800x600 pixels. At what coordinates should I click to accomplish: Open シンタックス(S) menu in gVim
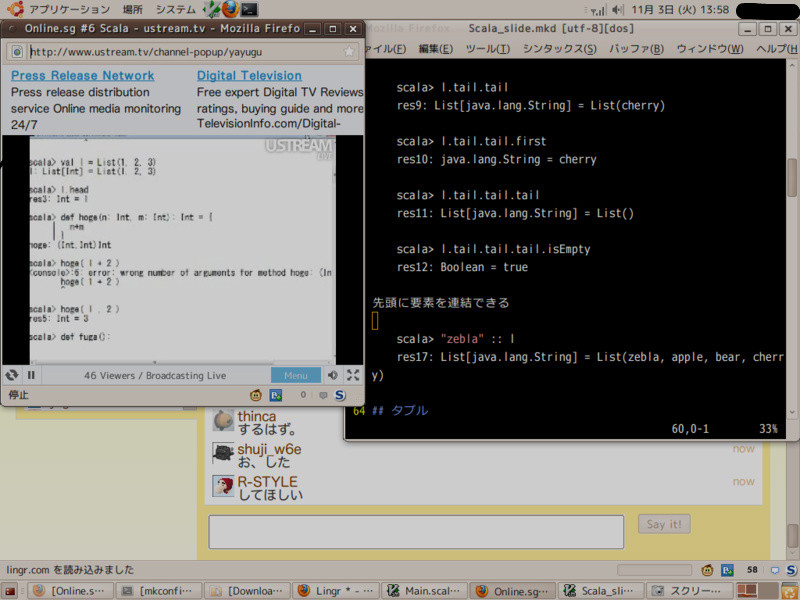[x=559, y=49]
